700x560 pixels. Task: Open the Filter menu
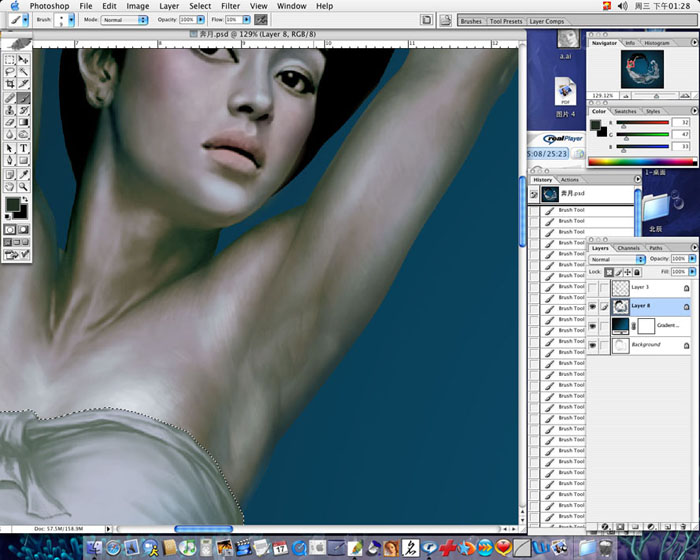(x=230, y=6)
